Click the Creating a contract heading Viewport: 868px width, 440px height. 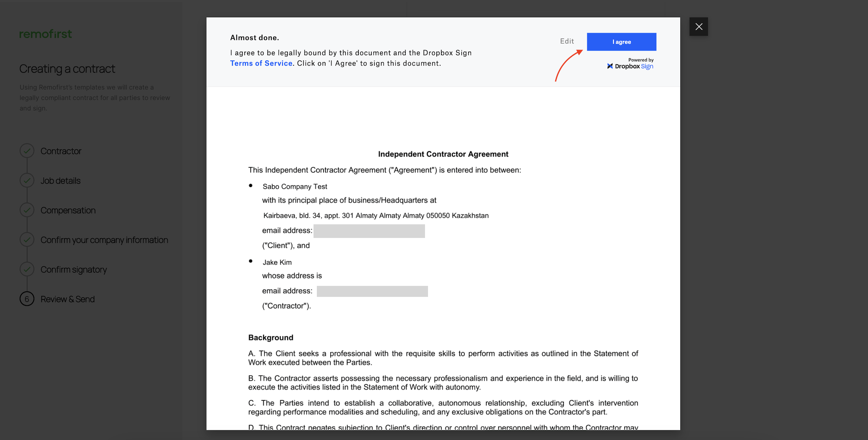pos(67,69)
